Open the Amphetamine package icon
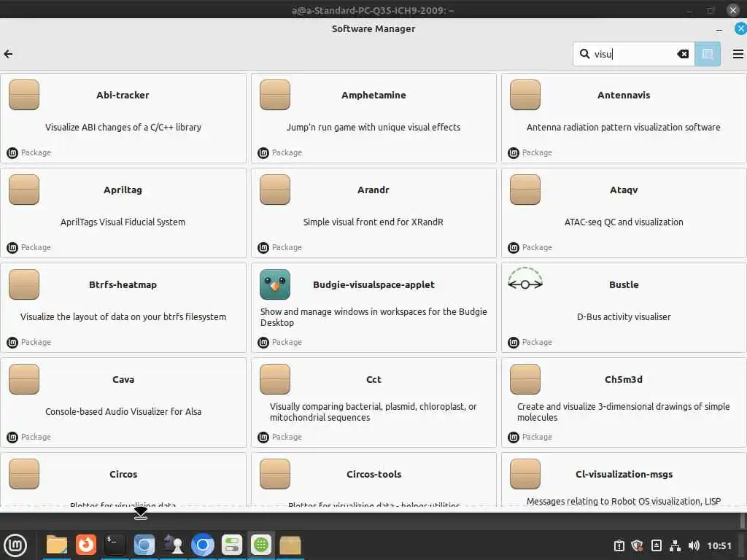 275,95
